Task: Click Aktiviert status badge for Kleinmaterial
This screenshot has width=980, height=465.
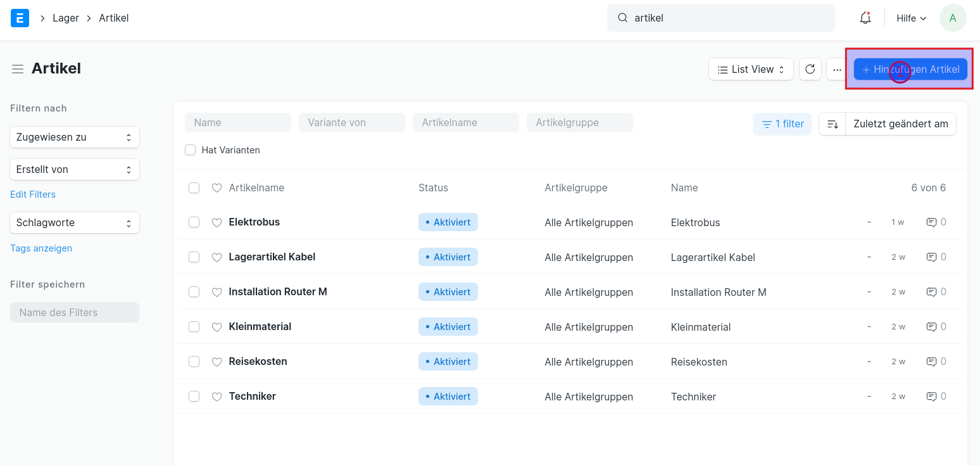Action: (x=448, y=327)
